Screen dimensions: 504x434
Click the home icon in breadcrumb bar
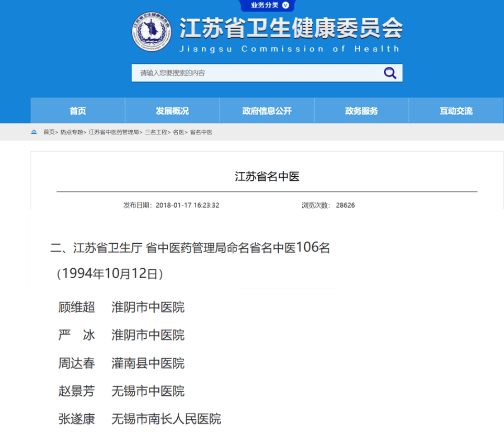coord(34,132)
